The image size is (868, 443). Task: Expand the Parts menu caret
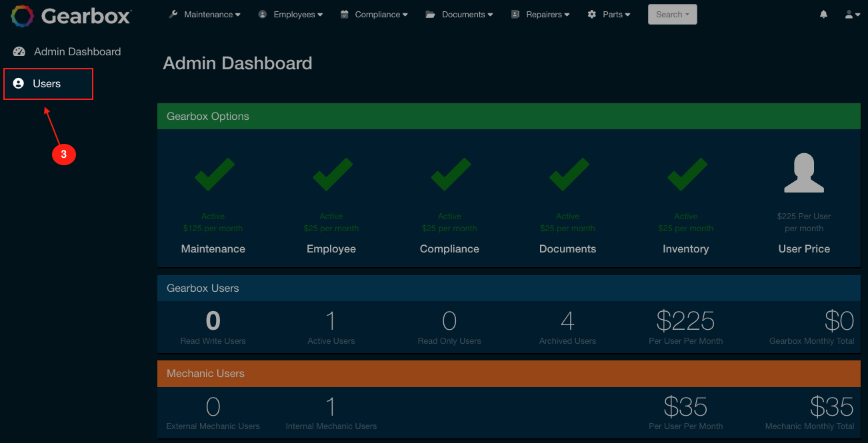pos(627,15)
